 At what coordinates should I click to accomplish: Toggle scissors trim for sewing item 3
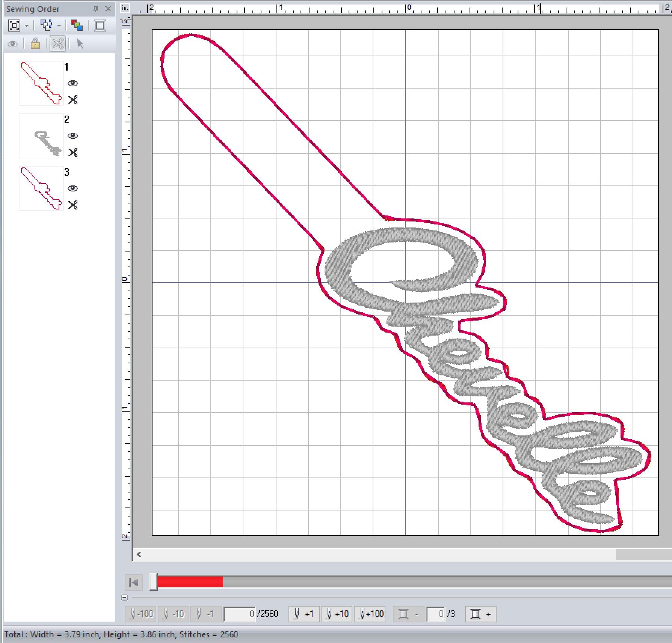(73, 205)
